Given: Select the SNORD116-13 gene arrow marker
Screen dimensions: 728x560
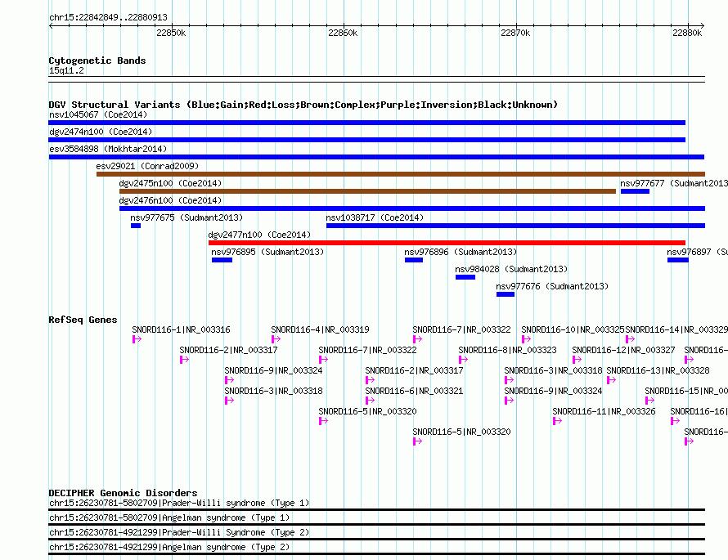Looking at the screenshot, I should (x=612, y=380).
